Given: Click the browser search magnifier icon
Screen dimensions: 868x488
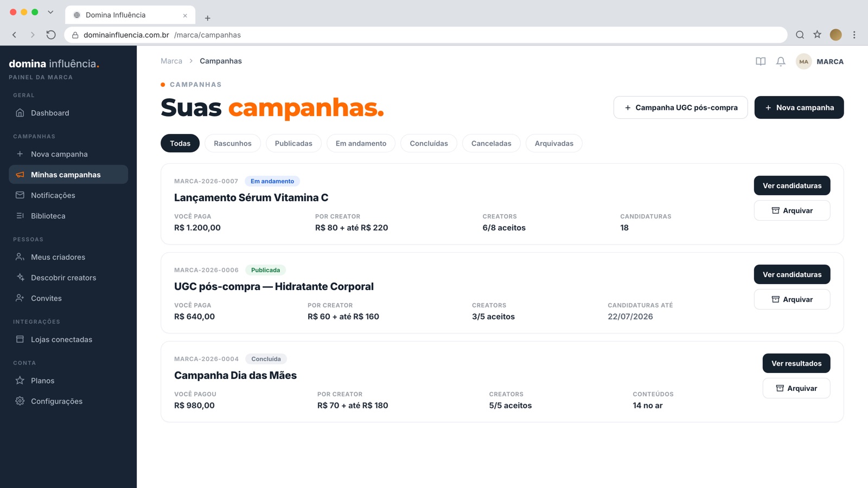Looking at the screenshot, I should (x=800, y=35).
